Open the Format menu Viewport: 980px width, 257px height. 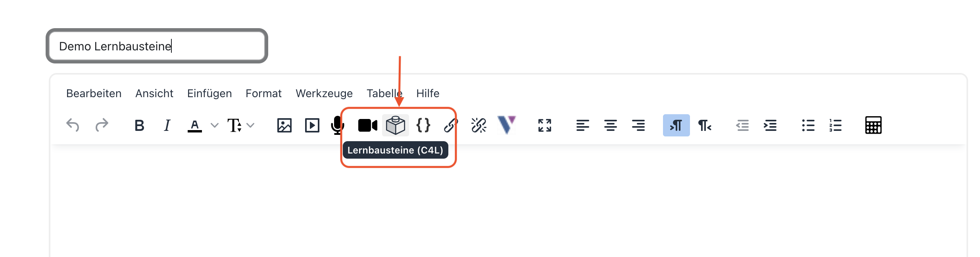pos(263,93)
